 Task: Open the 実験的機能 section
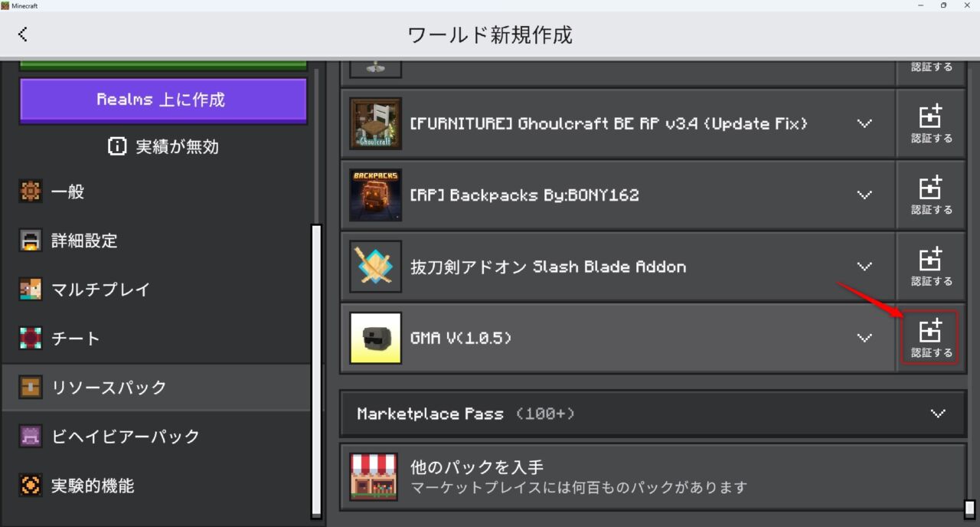[x=156, y=486]
